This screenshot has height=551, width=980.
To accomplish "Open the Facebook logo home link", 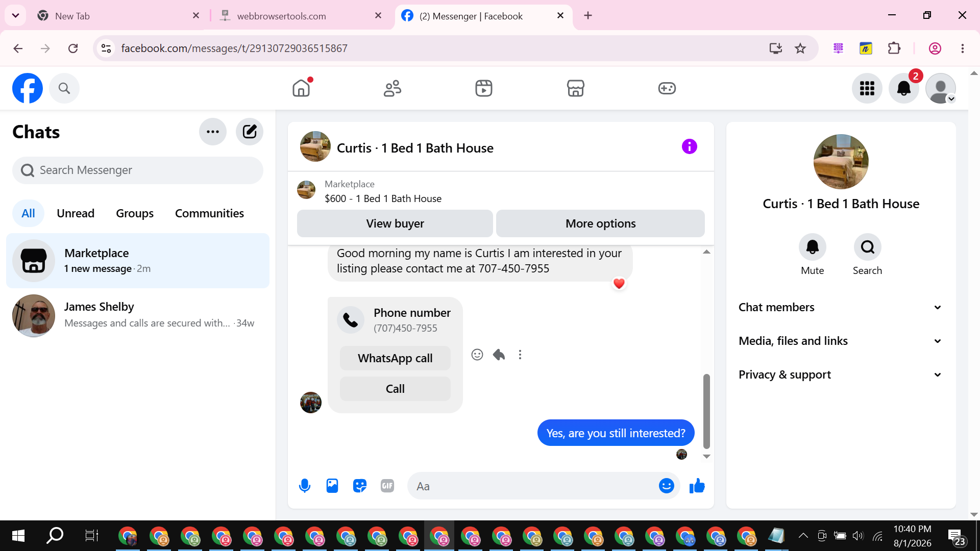I will click(28, 88).
